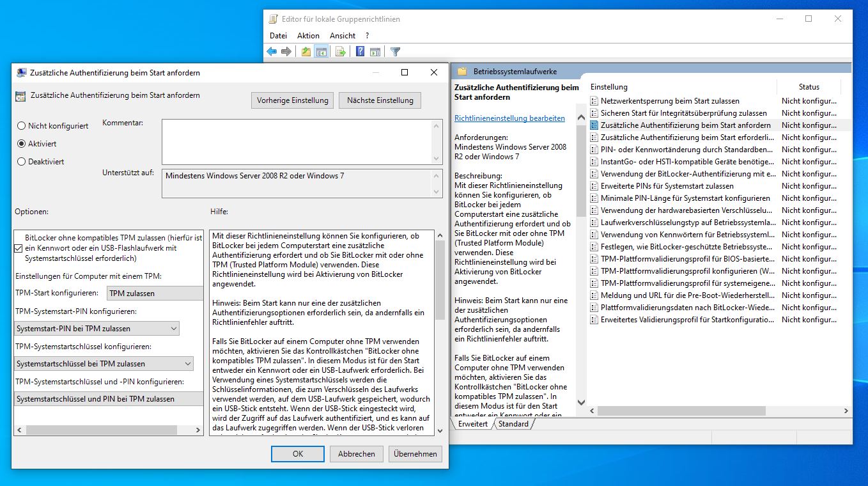The width and height of the screenshot is (868, 486).
Task: Click the folder up-one-level icon
Action: [306, 52]
